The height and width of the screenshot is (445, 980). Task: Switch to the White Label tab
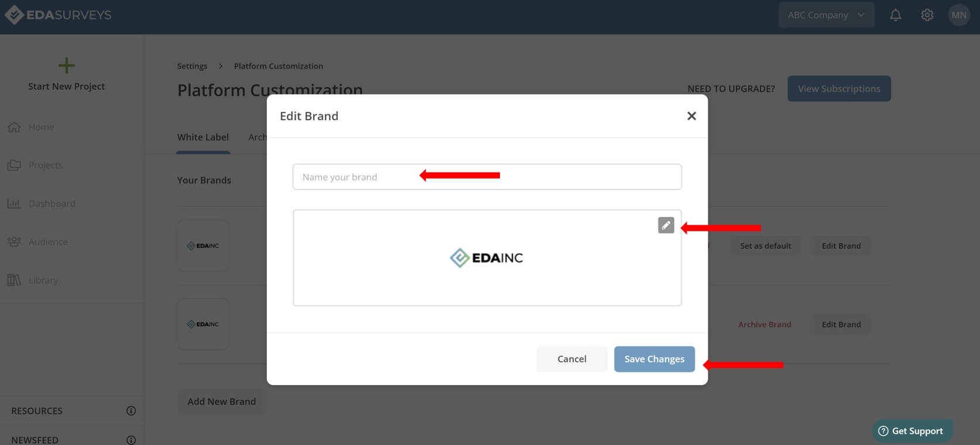(x=203, y=137)
